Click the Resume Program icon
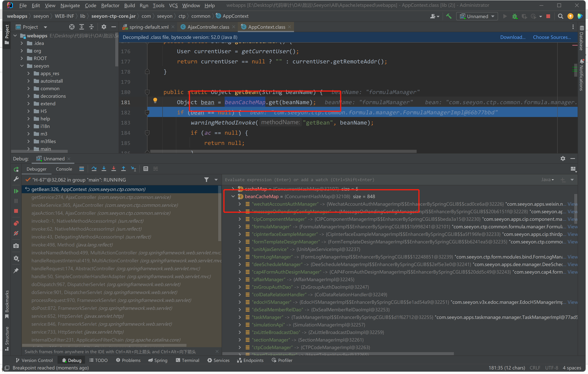Image resolution: width=588 pixels, height=374 pixels. click(x=16, y=191)
